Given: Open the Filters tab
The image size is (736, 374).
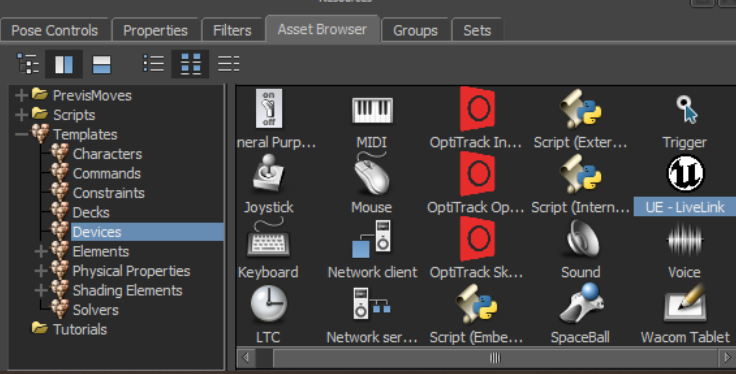Looking at the screenshot, I should pyautogui.click(x=232, y=31).
